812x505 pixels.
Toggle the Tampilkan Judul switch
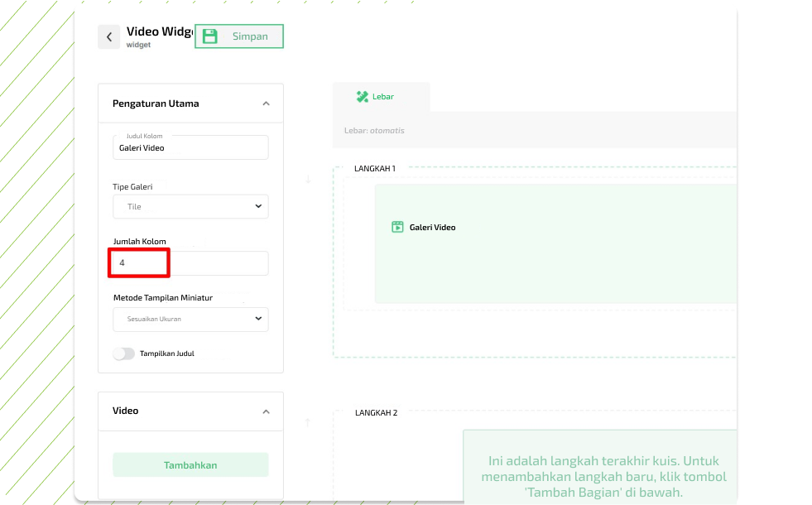coord(123,353)
